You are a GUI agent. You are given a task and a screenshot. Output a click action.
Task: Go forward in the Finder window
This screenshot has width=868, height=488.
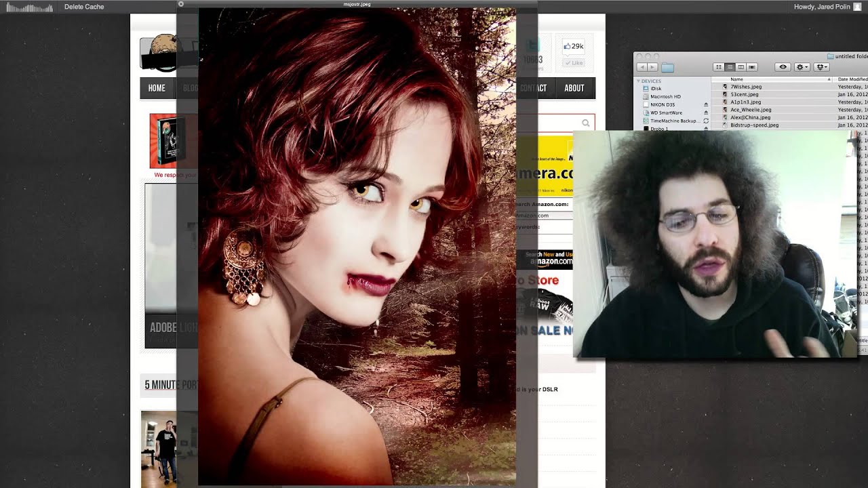[652, 67]
